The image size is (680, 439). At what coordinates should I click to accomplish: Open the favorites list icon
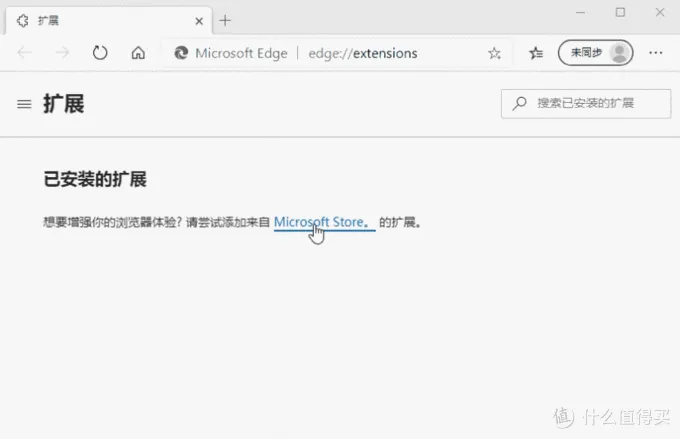pos(536,53)
